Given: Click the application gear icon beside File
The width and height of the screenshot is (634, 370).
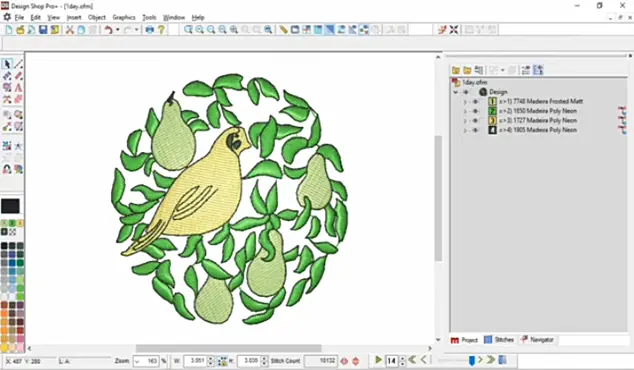Looking at the screenshot, I should (7, 17).
